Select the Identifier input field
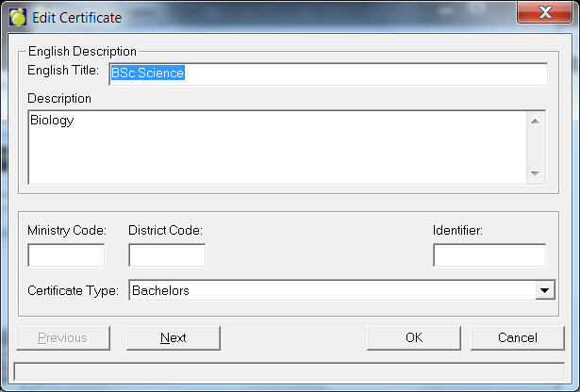This screenshot has width=580, height=392. 489,255
